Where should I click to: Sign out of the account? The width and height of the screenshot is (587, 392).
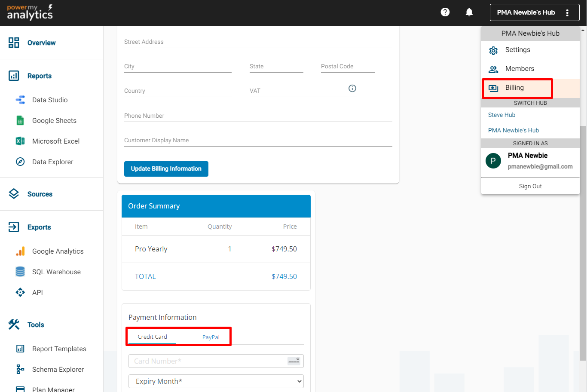click(x=530, y=186)
